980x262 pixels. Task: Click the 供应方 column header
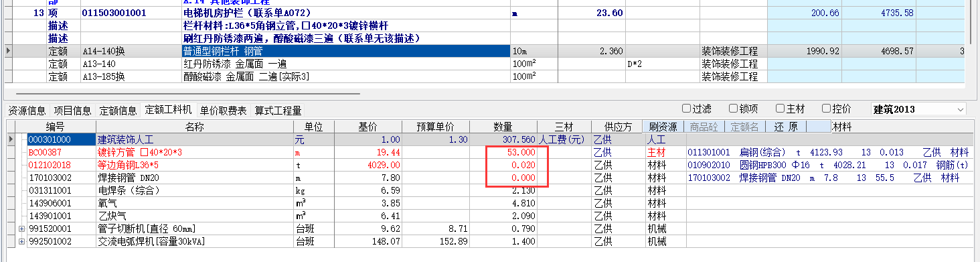click(x=617, y=127)
